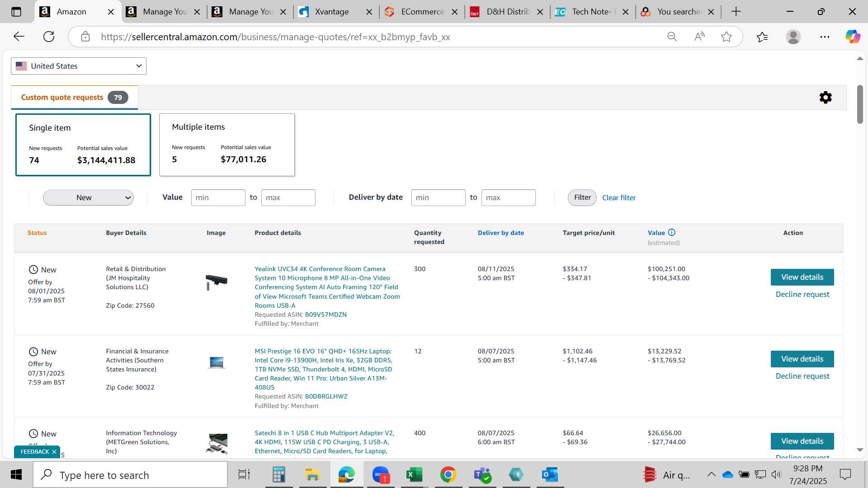Viewport: 868px width, 488px height.
Task: Select the Multiple items card
Action: [227, 145]
